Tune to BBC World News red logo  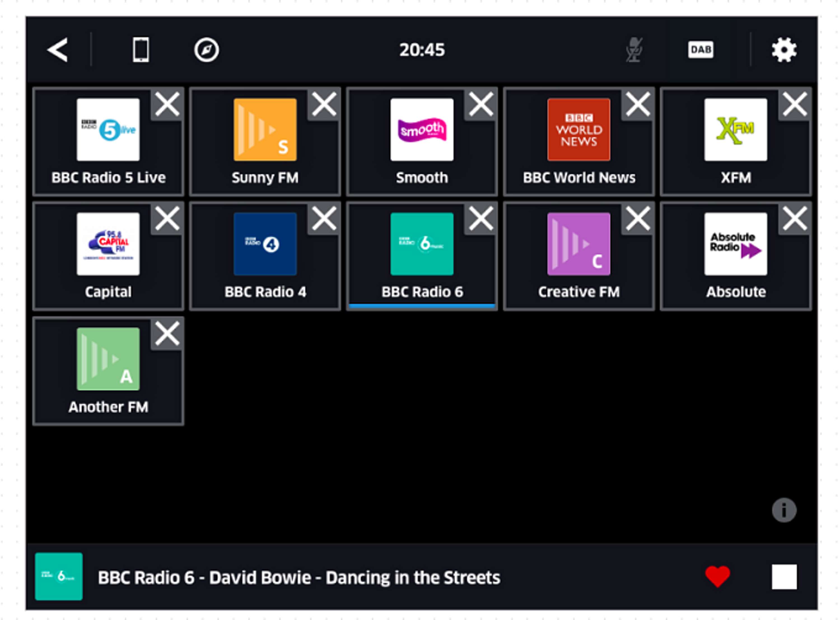(579, 130)
